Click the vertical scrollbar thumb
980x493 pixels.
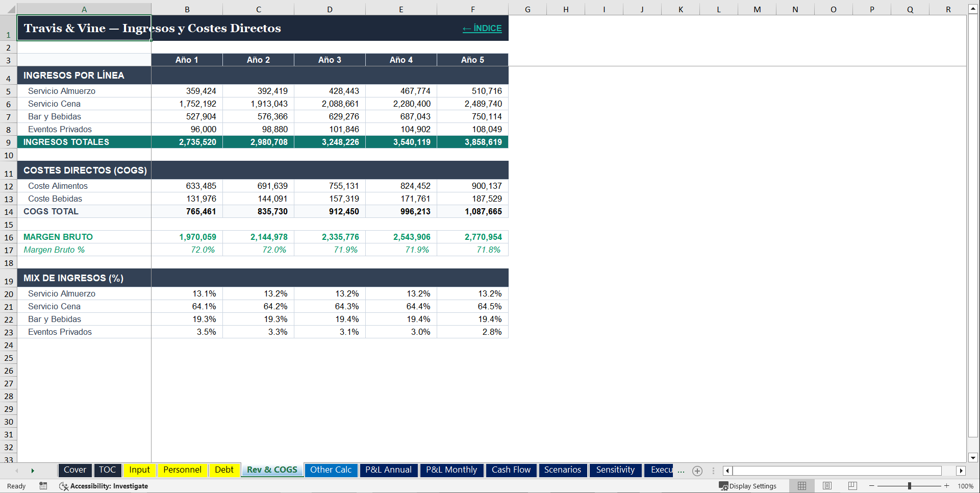pyautogui.click(x=973, y=226)
